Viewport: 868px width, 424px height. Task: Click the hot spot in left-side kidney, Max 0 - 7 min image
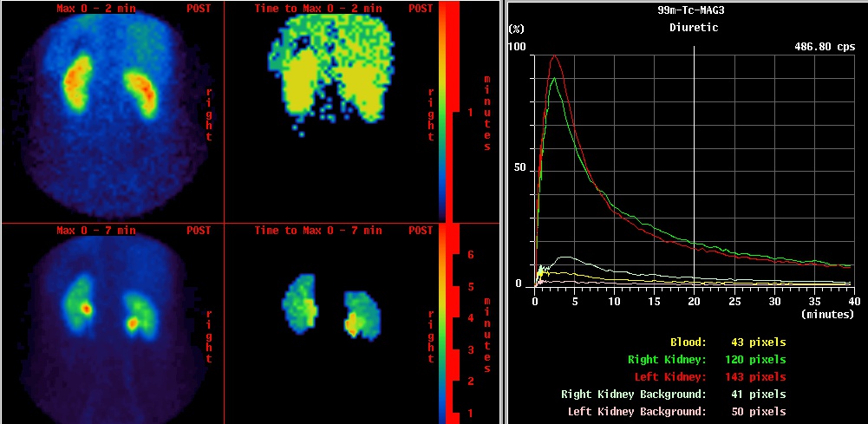click(x=86, y=308)
